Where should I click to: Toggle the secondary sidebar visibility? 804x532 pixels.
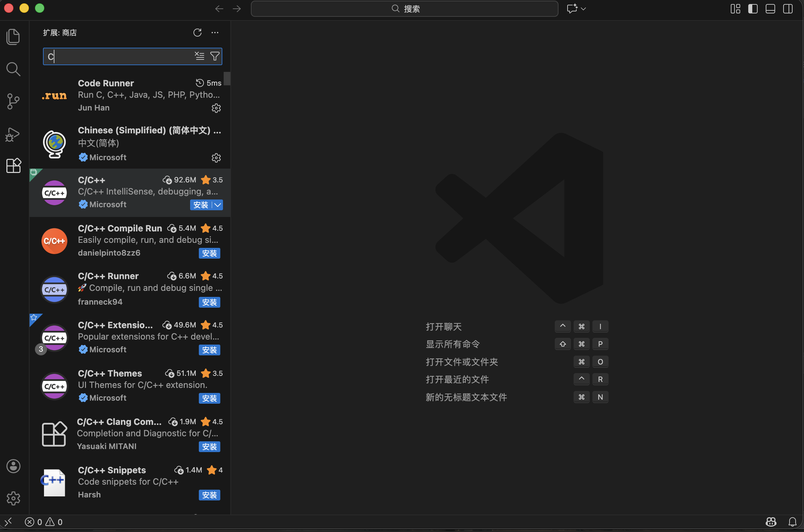coord(788,9)
